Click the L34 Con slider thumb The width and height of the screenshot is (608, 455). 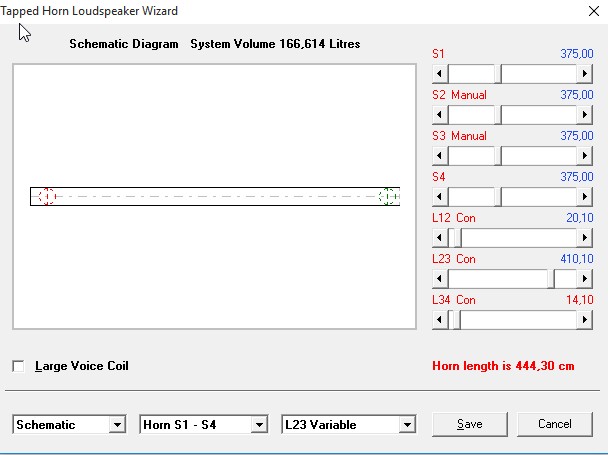tap(457, 320)
